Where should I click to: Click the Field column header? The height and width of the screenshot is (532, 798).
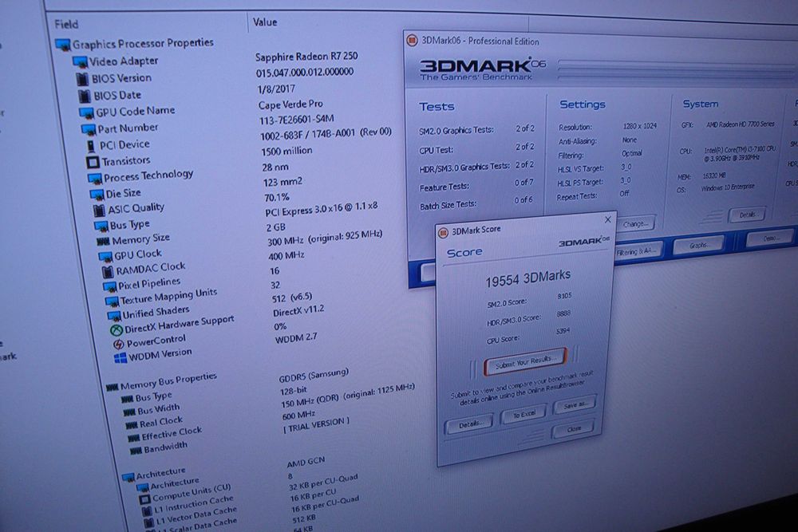click(x=67, y=24)
